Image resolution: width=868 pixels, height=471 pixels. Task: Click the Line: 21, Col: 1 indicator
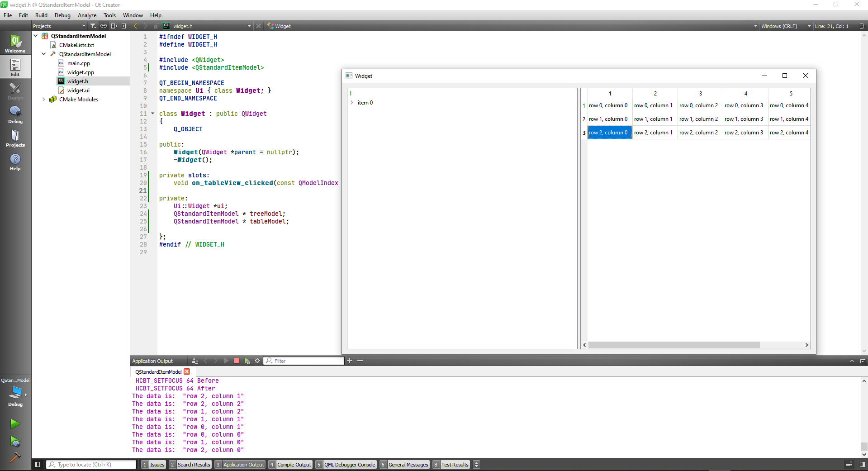831,26
